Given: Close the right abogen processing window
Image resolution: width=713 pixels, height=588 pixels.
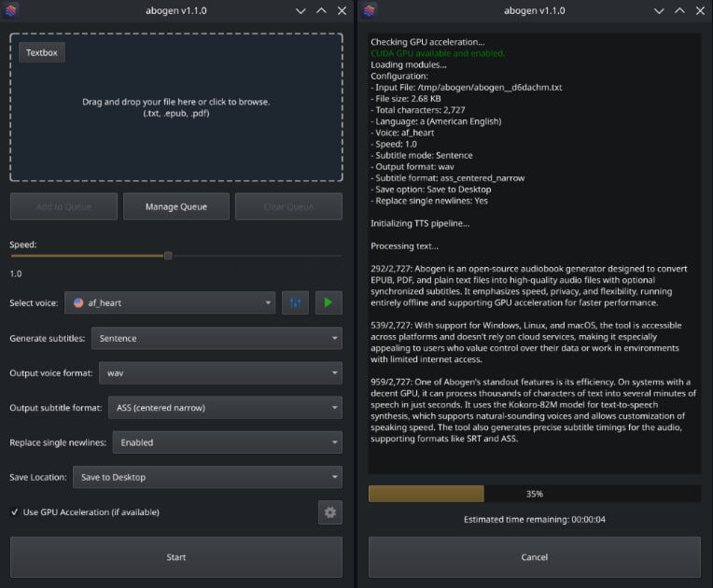Looking at the screenshot, I should click(x=700, y=10).
